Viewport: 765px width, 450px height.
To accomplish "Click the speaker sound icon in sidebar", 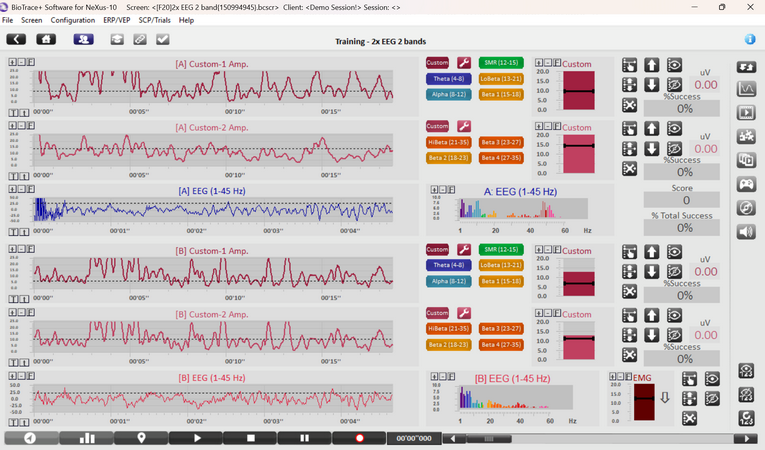I will pyautogui.click(x=746, y=231).
